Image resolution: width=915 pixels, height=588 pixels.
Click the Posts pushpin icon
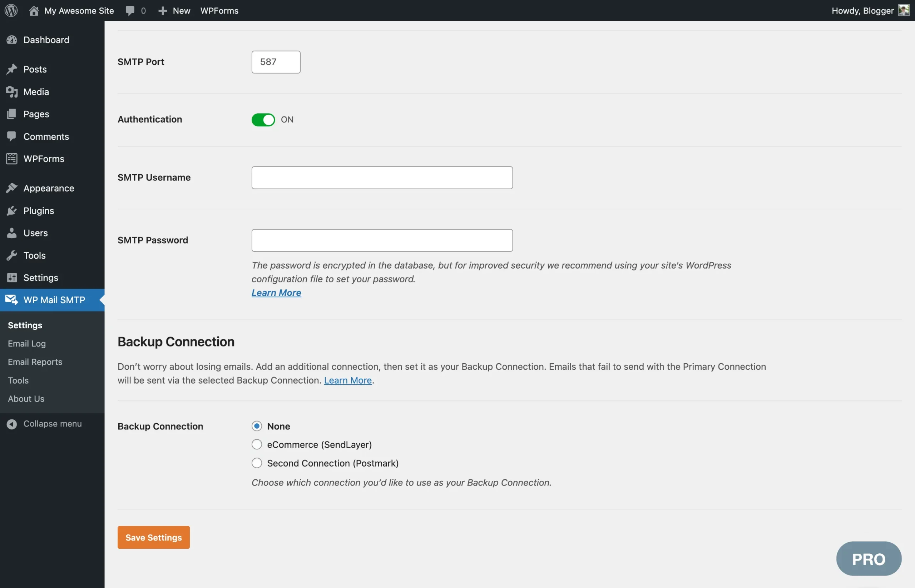12,69
